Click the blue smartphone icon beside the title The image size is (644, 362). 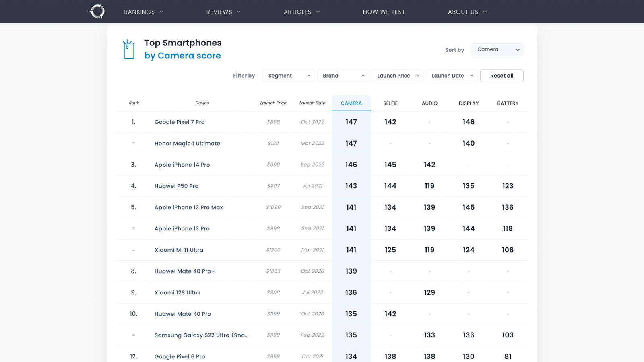(x=128, y=49)
